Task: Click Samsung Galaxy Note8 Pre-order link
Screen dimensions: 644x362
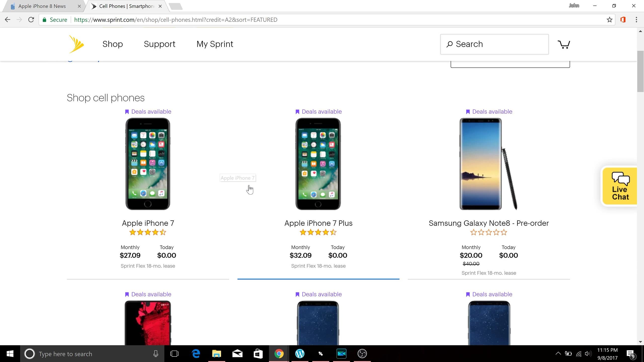Action: pyautogui.click(x=488, y=223)
